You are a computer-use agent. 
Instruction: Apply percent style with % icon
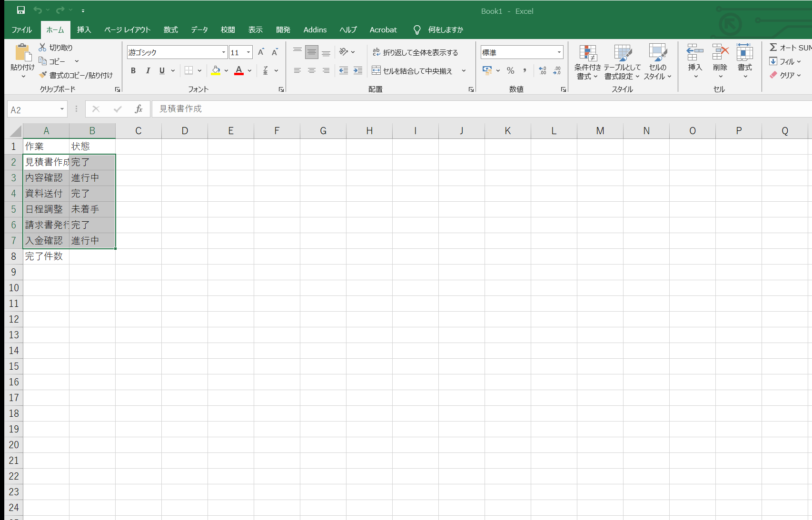coord(511,70)
